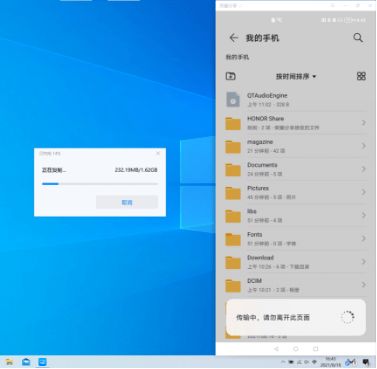Tap the phone's recent apps square
Screen dimensions: 377x369
tap(315, 349)
